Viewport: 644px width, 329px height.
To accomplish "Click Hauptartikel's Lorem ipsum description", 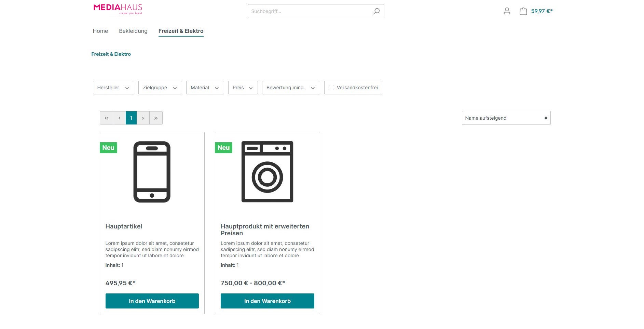I will point(152,249).
